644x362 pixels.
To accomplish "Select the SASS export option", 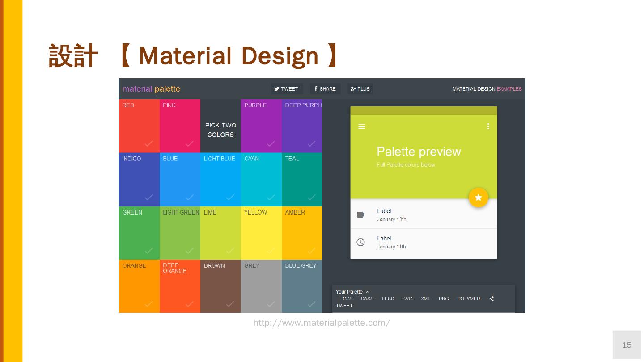I will pos(367,299).
